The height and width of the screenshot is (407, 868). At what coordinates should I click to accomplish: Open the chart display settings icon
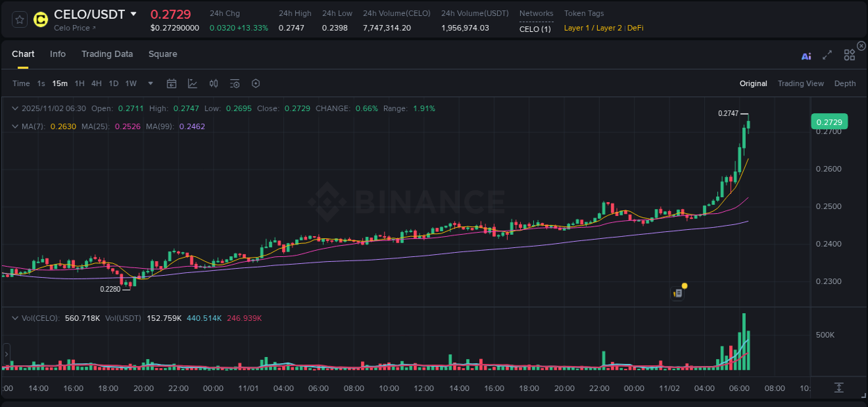coord(234,83)
